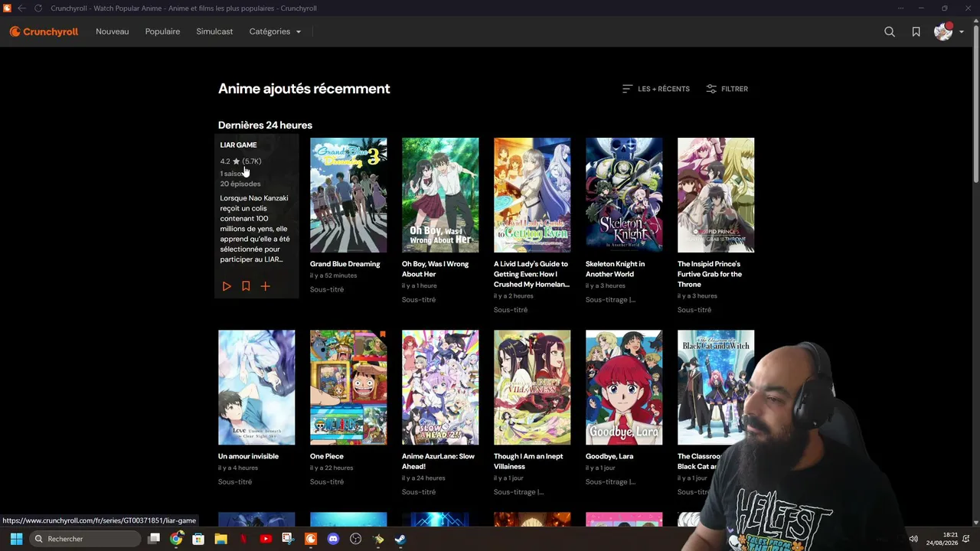Add LIAR GAME to watchlist bookmark icon
980x551 pixels.
(246, 286)
